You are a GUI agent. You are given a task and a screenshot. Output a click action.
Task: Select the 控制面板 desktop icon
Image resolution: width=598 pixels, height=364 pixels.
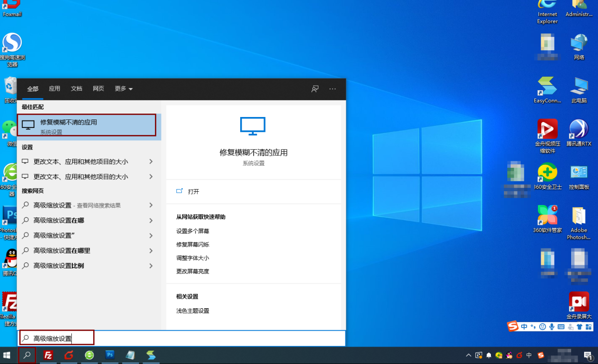pyautogui.click(x=579, y=177)
